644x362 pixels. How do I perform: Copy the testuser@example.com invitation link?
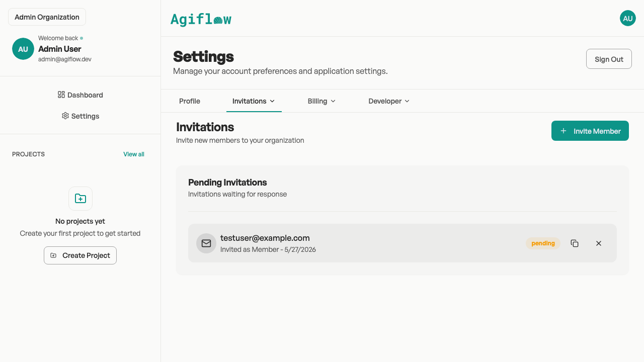(x=575, y=243)
